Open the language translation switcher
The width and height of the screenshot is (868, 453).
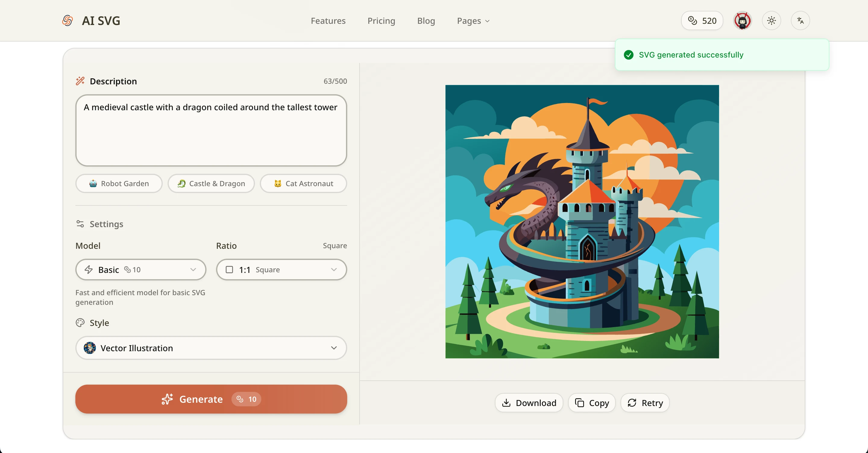(x=800, y=20)
